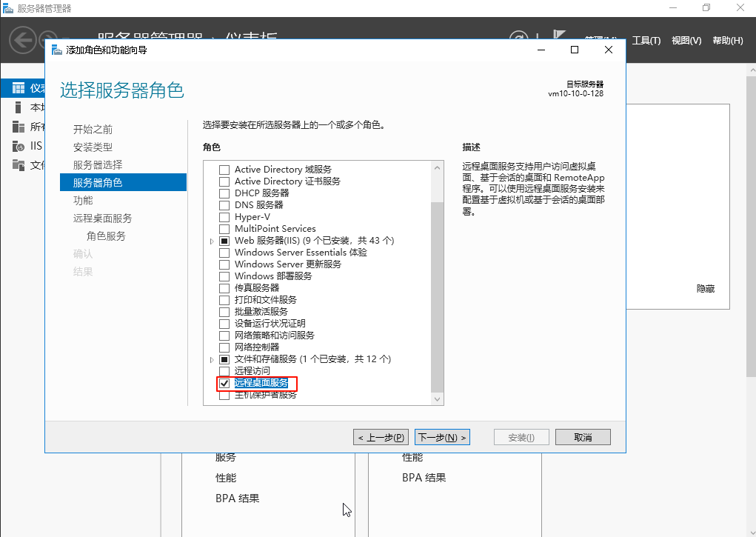Screen dimensions: 756x537
Task: Click wizard title bar icon
Action: [57, 50]
